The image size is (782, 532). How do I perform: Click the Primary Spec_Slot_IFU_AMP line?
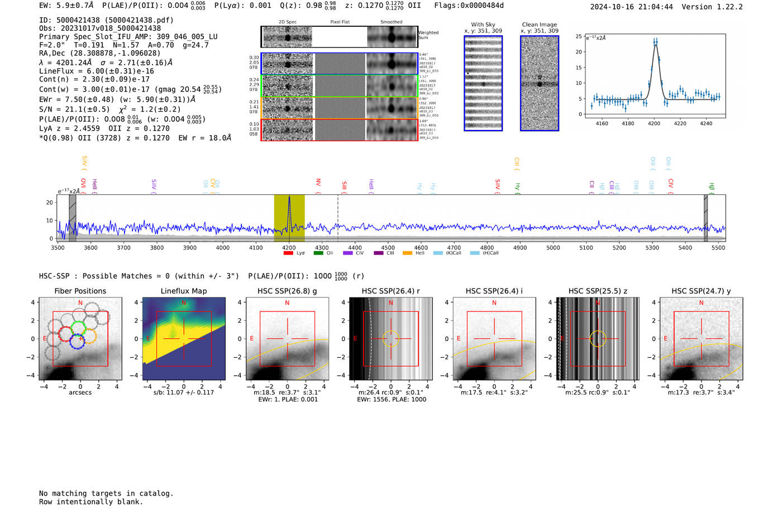point(128,37)
